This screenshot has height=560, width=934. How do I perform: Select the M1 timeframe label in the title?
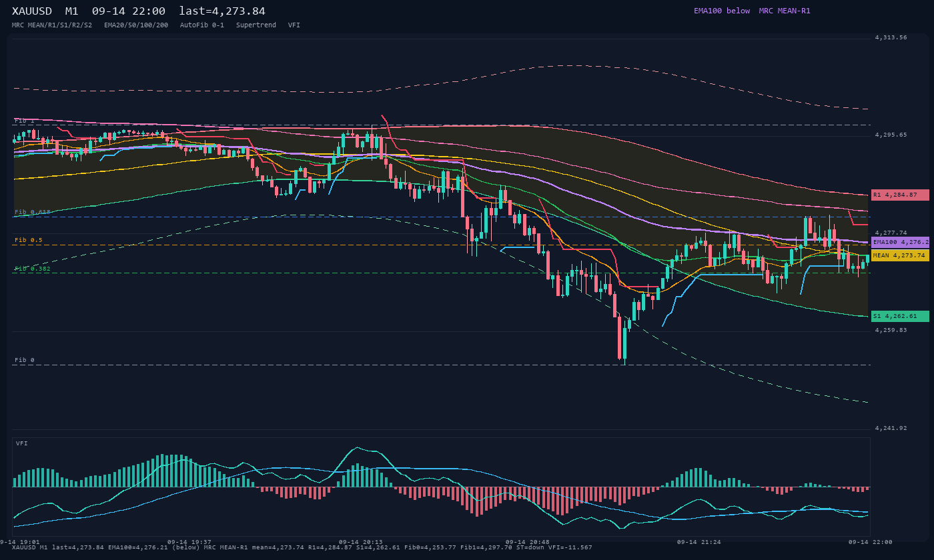click(71, 11)
